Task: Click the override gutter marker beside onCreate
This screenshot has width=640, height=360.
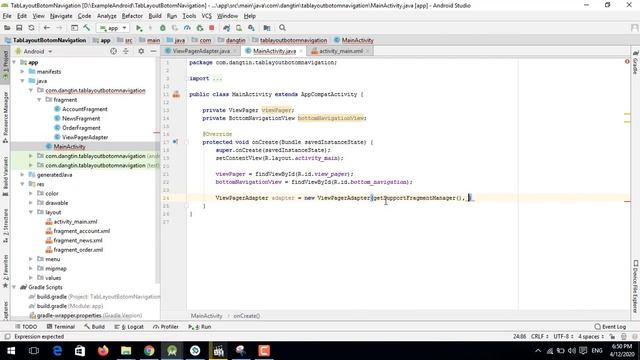Action: [175, 142]
